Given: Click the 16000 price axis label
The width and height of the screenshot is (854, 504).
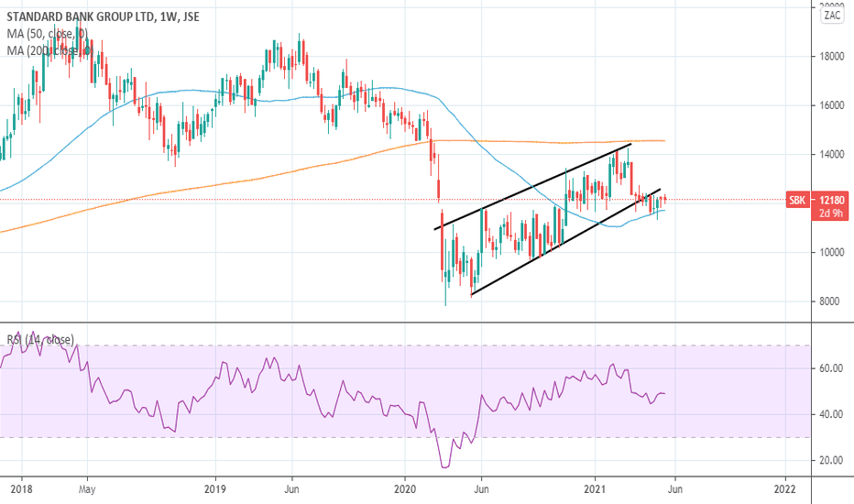Looking at the screenshot, I should pos(832,105).
